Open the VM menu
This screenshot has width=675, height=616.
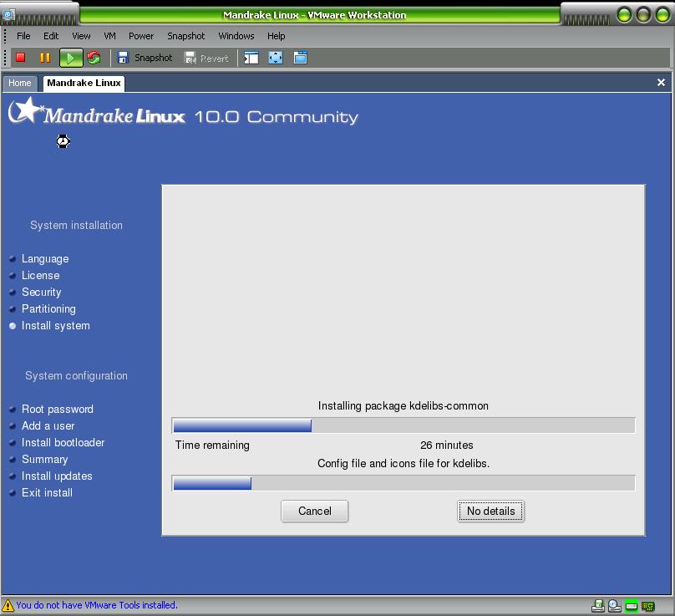[x=109, y=36]
